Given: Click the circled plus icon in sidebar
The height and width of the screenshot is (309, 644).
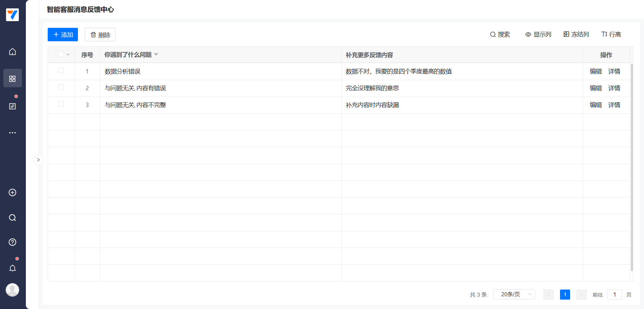Looking at the screenshot, I should click(x=12, y=193).
